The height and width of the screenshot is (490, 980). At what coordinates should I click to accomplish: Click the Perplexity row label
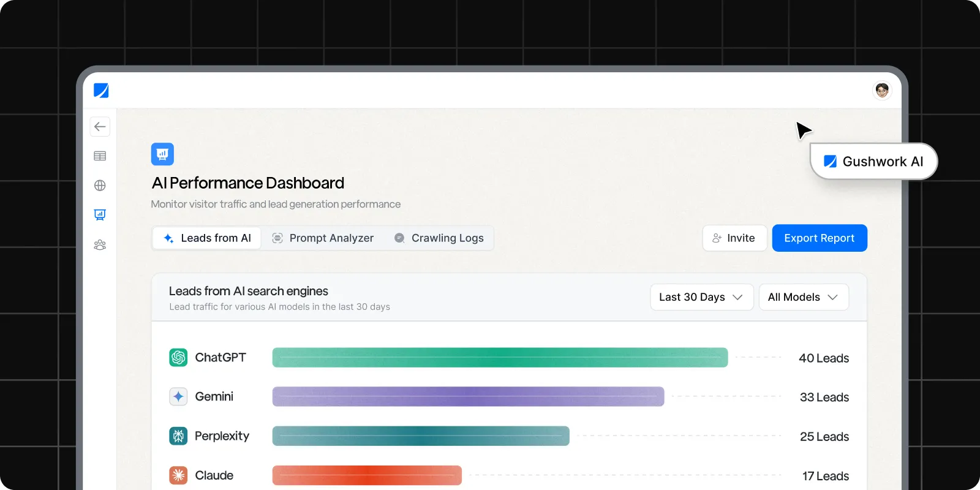222,436
